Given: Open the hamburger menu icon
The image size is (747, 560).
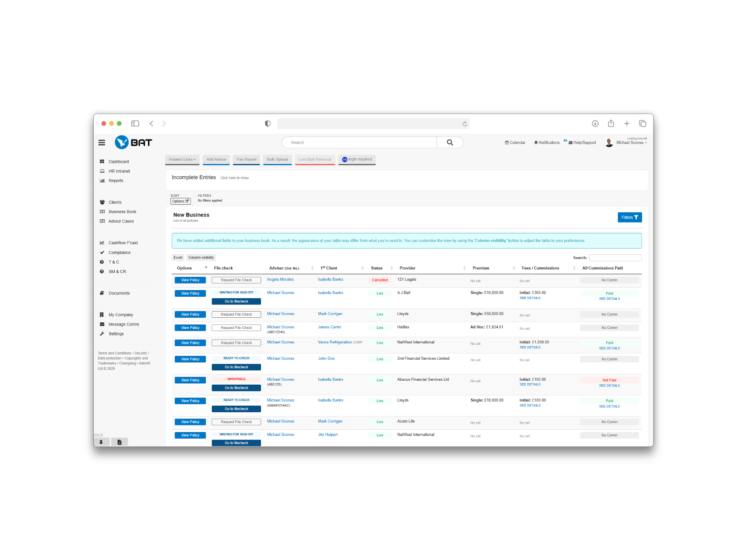Looking at the screenshot, I should [102, 143].
